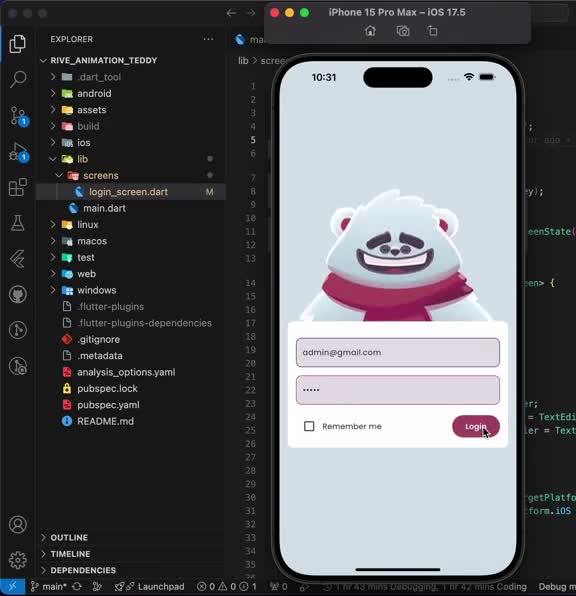The image size is (576, 596).
Task: Check the Remember me checkbox
Action: tap(309, 426)
